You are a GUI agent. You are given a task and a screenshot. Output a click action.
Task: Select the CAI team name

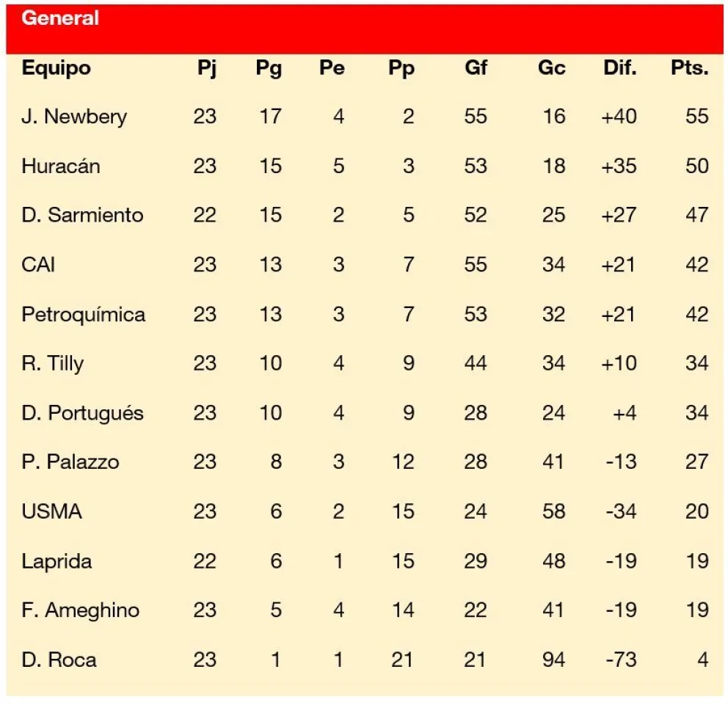[x=38, y=265]
